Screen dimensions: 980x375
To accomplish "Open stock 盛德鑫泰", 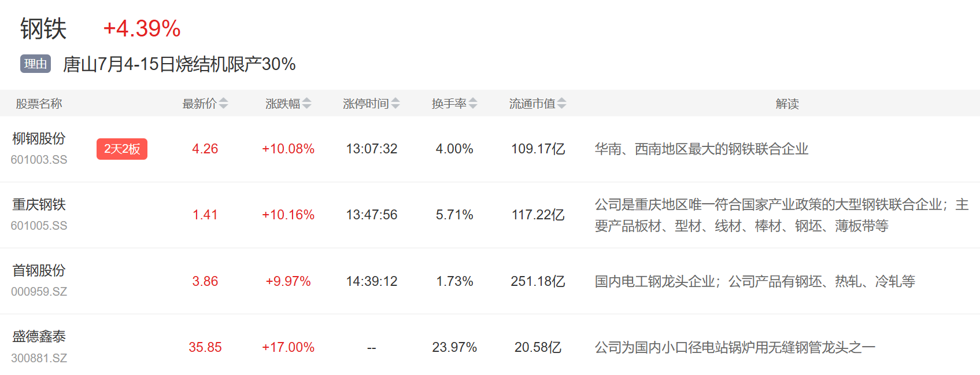I will click(x=39, y=337).
